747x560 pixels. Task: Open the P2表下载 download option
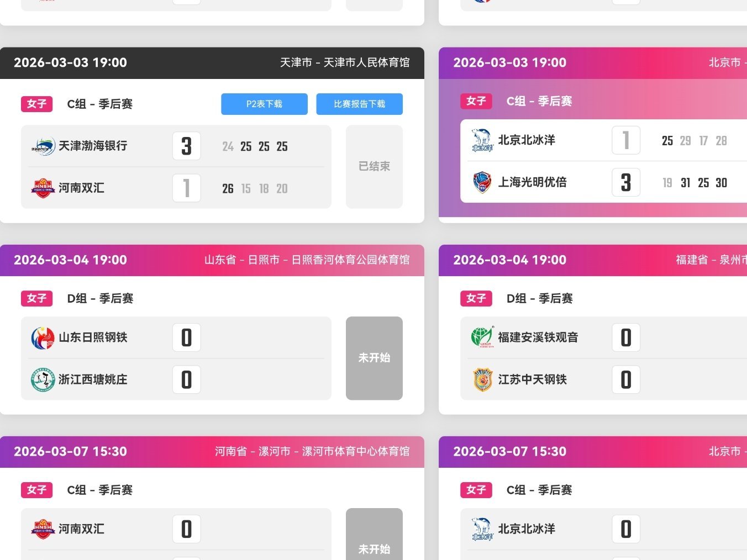click(x=264, y=104)
